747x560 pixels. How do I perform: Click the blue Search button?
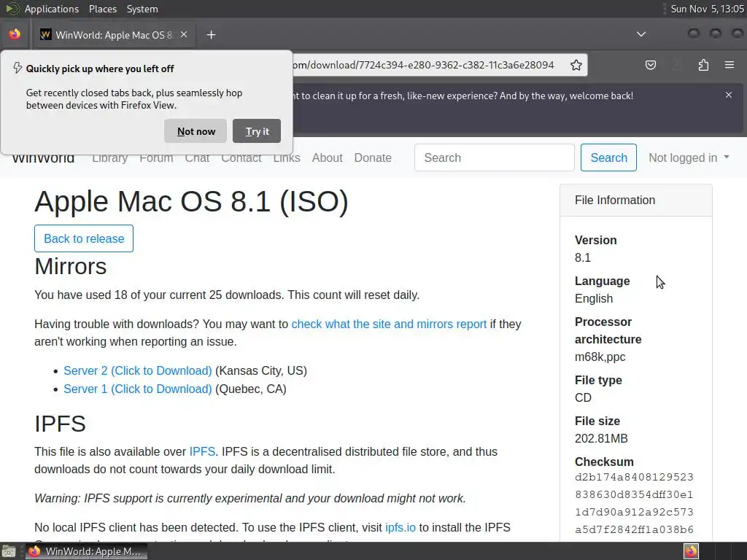pyautogui.click(x=608, y=157)
